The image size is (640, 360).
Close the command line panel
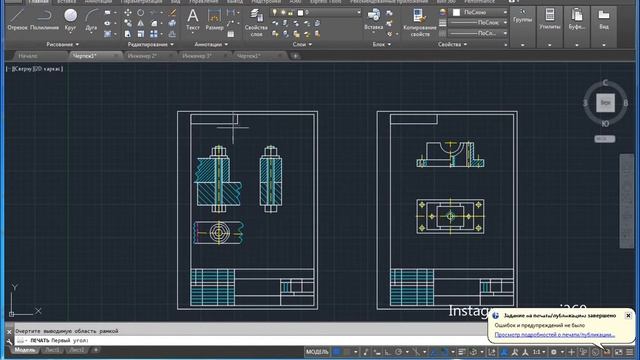pyautogui.click(x=9, y=332)
